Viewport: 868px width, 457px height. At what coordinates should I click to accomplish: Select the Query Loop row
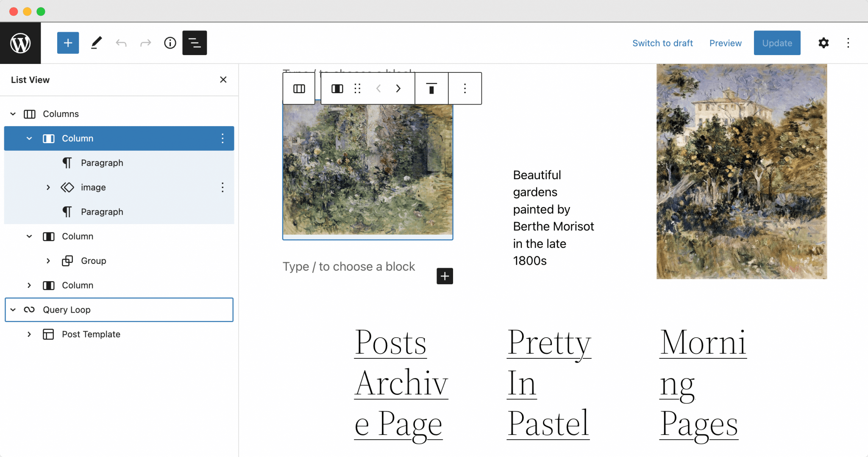coord(119,310)
